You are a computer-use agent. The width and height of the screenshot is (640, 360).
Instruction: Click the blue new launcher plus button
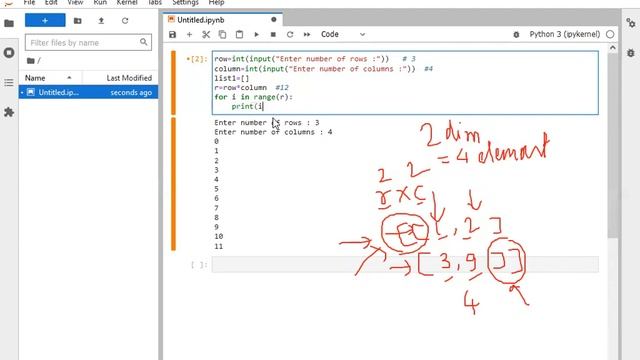(45, 20)
